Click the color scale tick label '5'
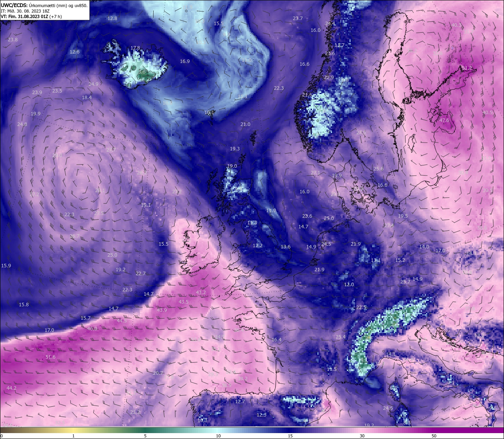504x439 pixels. 145,436
